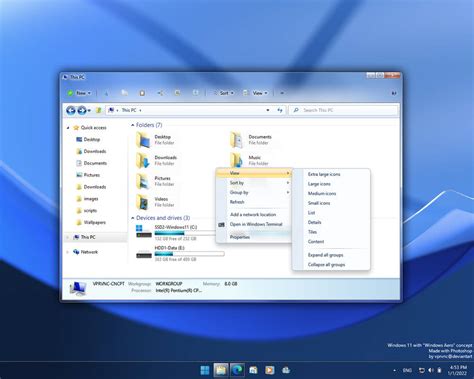Viewport: 474px width, 379px height.
Task: Expand Network node in navigation pane
Action: (68, 252)
